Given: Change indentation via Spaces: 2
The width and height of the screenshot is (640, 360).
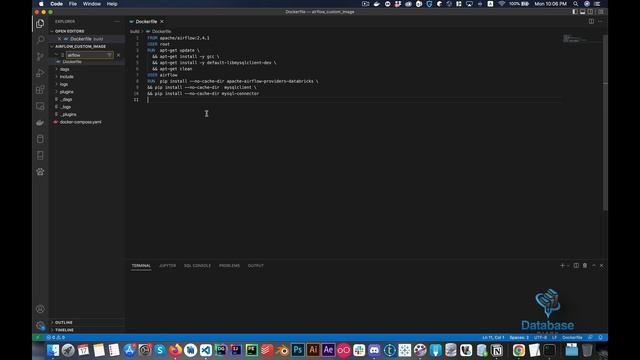Looking at the screenshot, I should pos(519,338).
